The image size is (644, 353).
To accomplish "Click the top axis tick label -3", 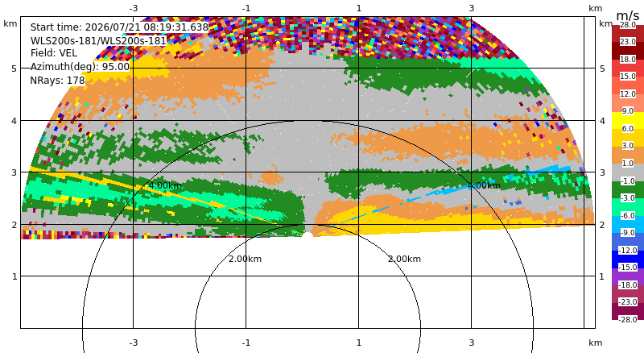I will 133,8.
